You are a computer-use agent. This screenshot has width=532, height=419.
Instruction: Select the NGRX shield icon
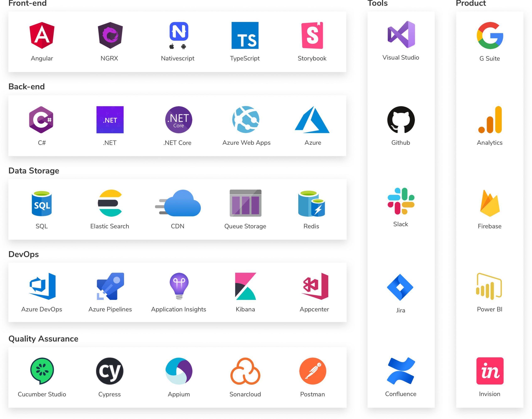(x=110, y=35)
